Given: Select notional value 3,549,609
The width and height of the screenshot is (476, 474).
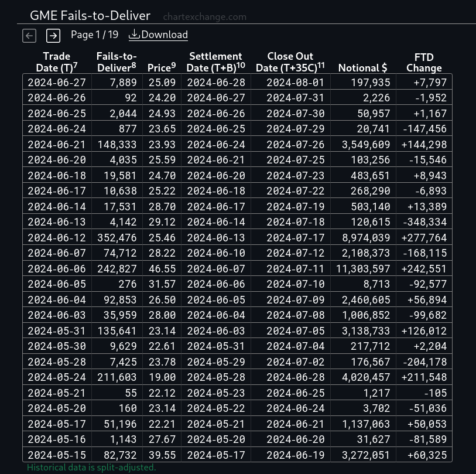Looking at the screenshot, I should coord(364,144).
